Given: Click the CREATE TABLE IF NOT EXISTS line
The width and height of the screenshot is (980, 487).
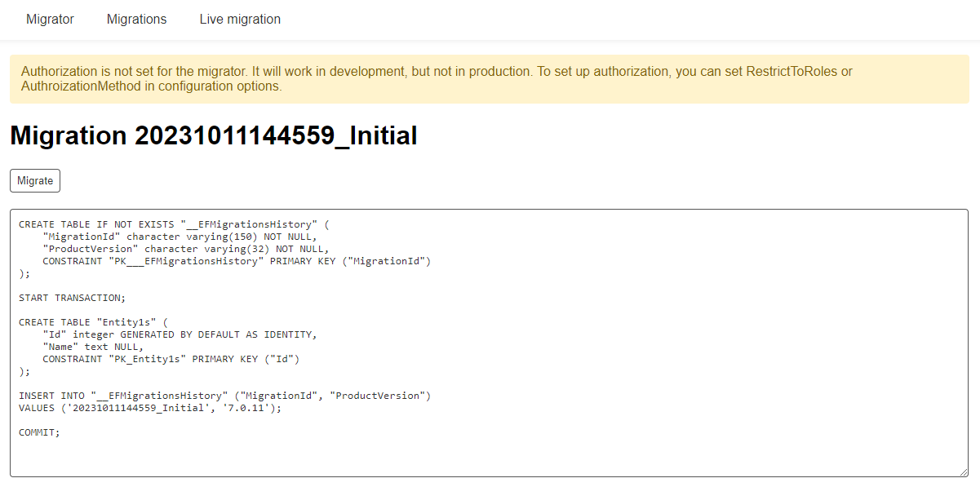Looking at the screenshot, I should point(175,224).
